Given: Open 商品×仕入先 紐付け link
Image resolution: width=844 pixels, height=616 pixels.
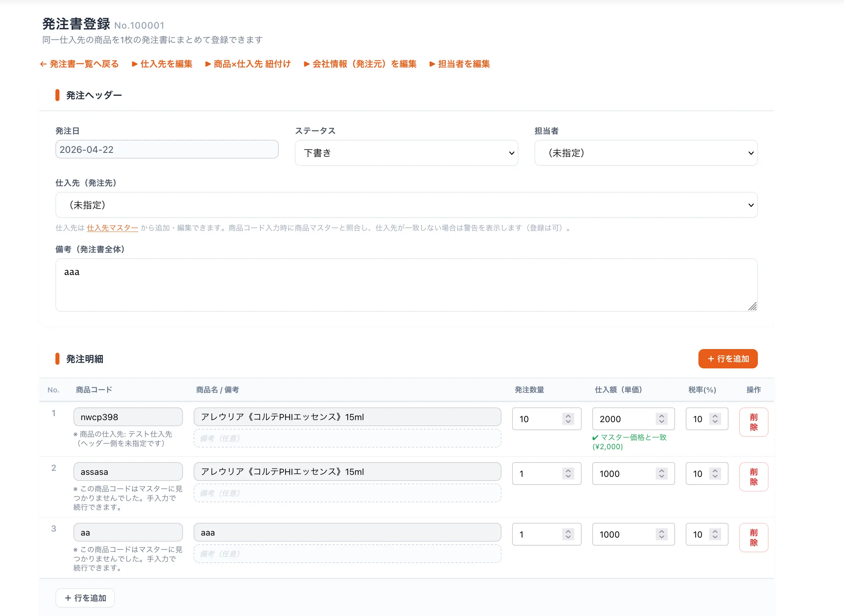Looking at the screenshot, I should pos(248,64).
